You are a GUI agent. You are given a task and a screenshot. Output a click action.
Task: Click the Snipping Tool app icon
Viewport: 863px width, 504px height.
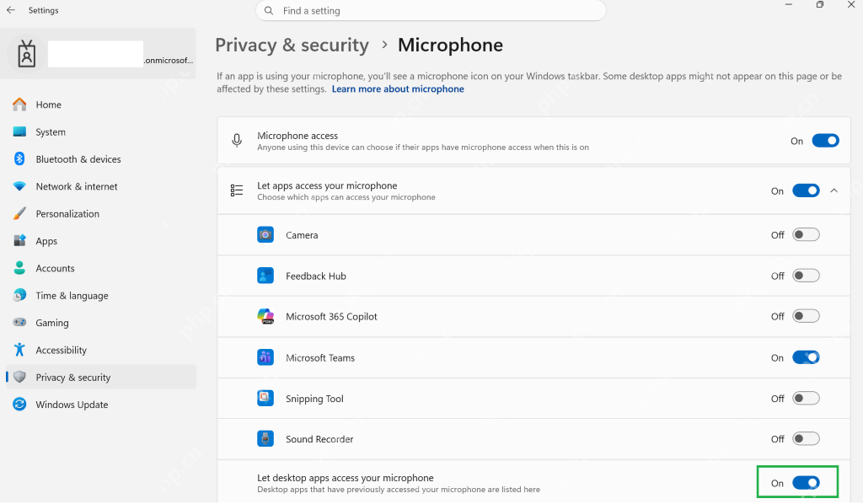pos(265,398)
